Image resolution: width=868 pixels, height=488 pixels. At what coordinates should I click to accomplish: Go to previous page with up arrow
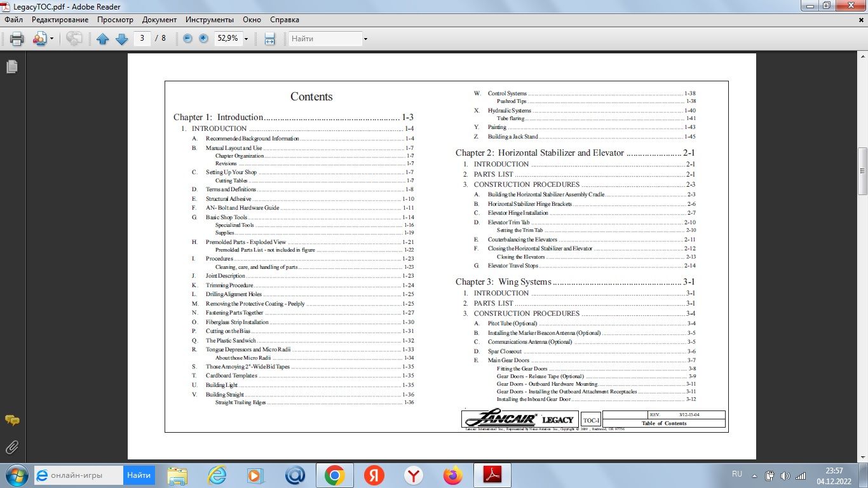(x=103, y=39)
